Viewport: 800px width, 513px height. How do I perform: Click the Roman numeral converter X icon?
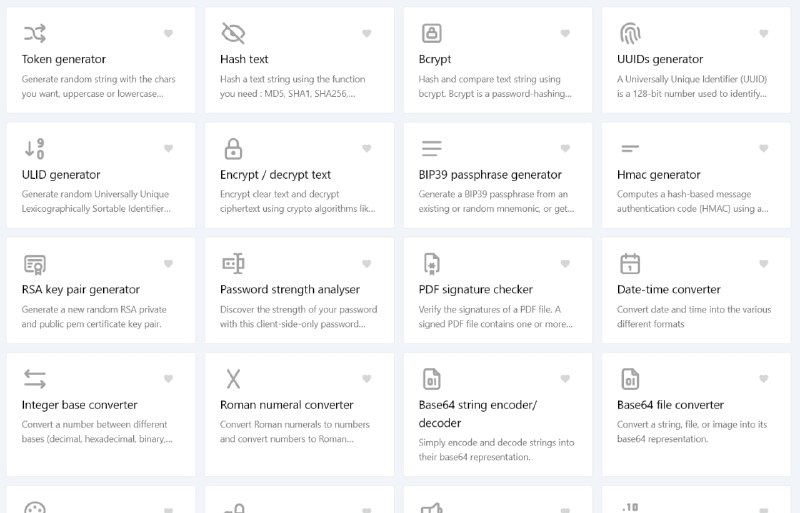click(x=233, y=379)
